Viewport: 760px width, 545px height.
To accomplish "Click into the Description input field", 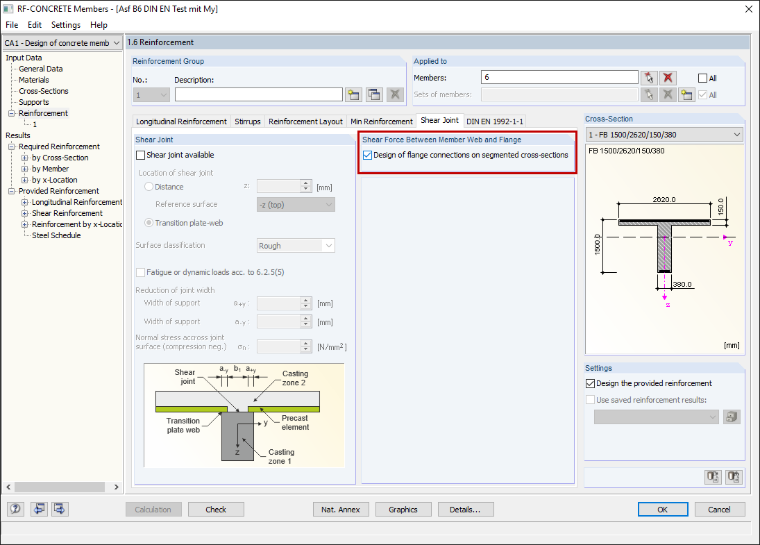I will 259,95.
